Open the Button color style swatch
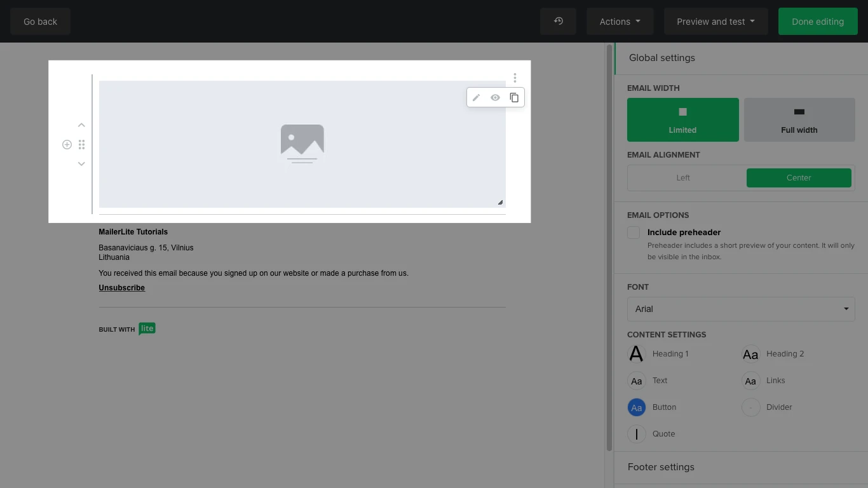868x488 pixels. (x=637, y=407)
